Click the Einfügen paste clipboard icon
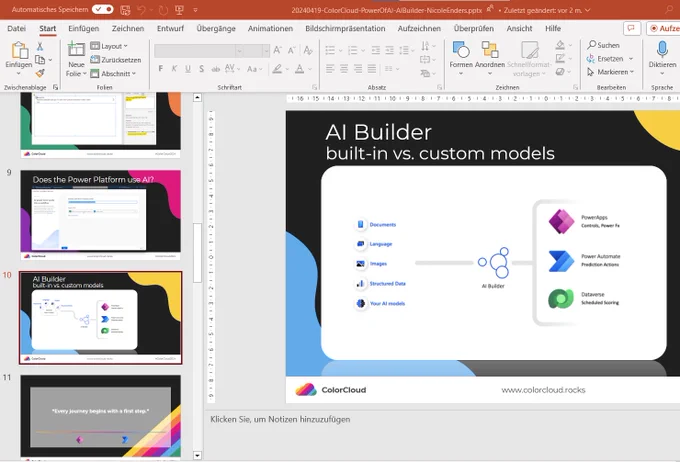 click(x=19, y=50)
